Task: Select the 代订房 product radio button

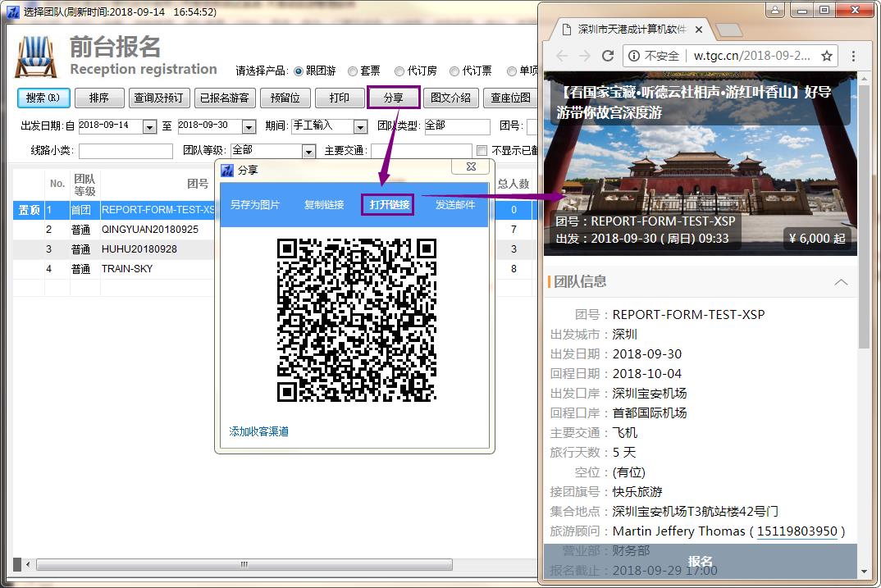Action: tap(399, 71)
